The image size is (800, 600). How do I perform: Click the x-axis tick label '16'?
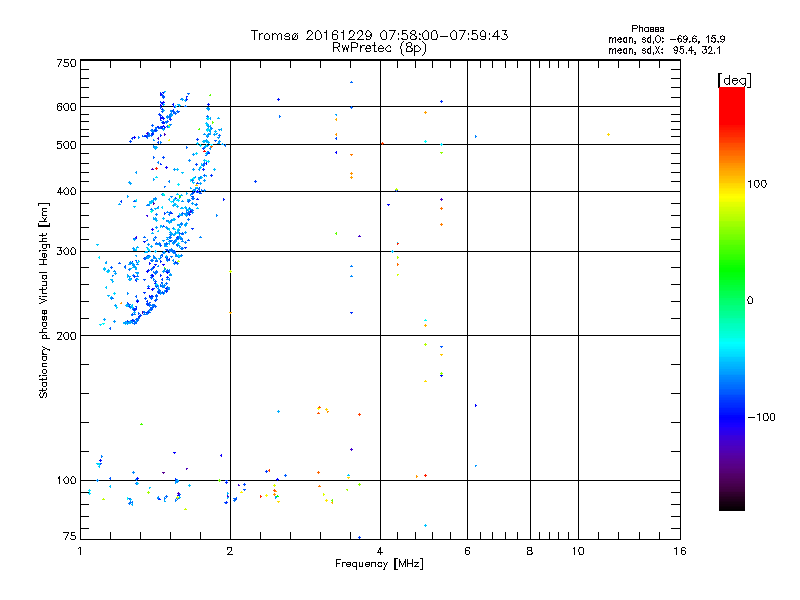pyautogui.click(x=680, y=551)
